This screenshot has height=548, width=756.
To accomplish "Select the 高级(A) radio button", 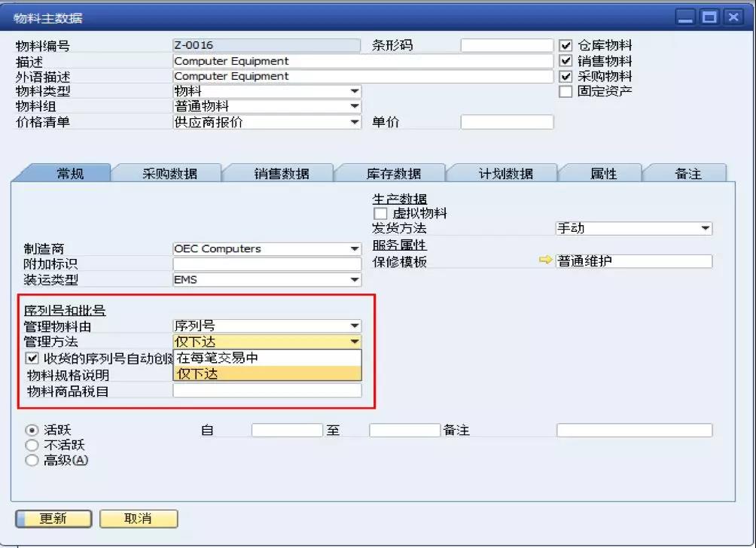I will 31,460.
